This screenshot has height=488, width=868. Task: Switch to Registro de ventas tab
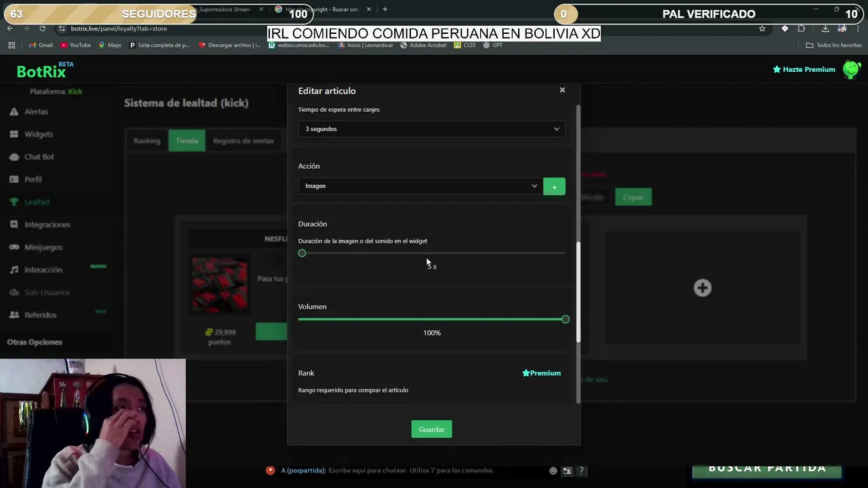243,140
